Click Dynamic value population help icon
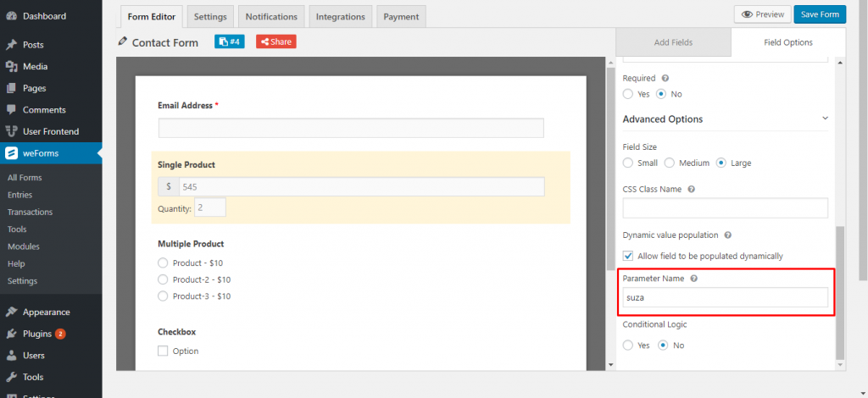This screenshot has width=868, height=398. pos(728,235)
